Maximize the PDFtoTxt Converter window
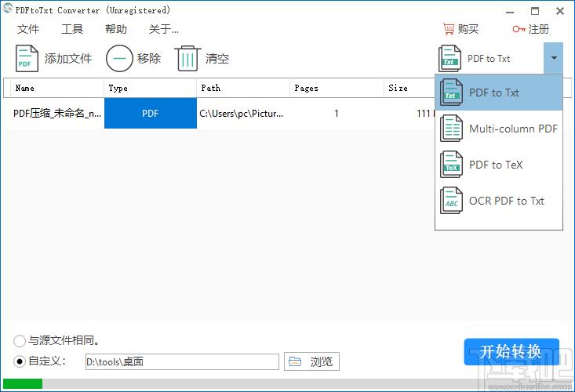 pos(535,11)
